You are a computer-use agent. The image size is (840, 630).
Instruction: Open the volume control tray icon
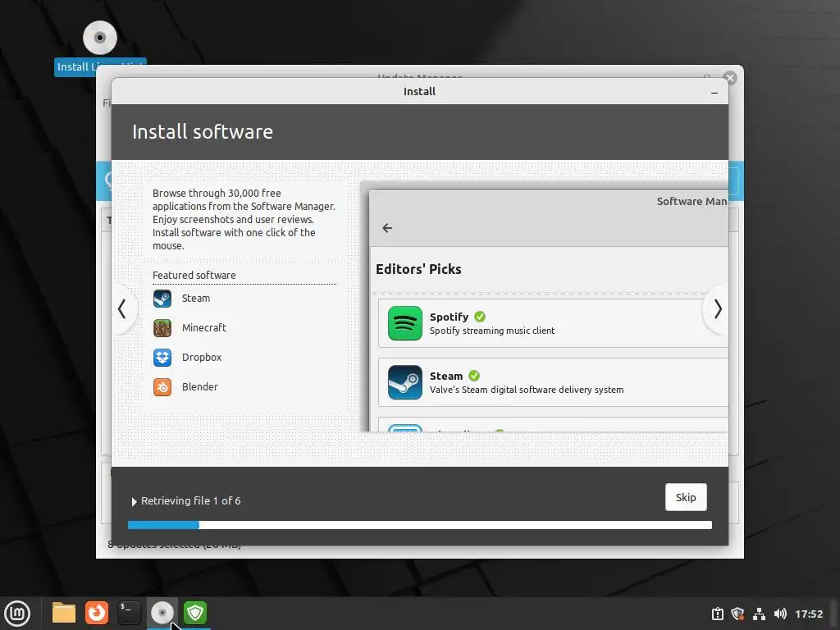point(780,614)
